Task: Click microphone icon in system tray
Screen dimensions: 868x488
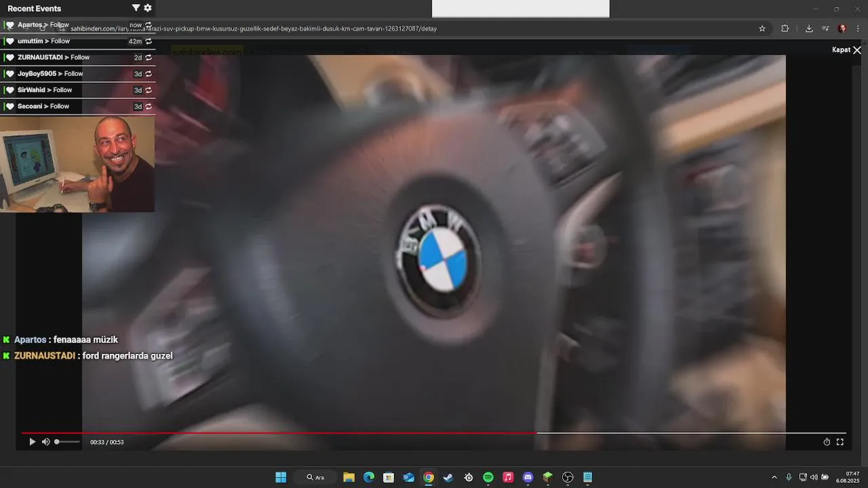Action: (x=789, y=477)
